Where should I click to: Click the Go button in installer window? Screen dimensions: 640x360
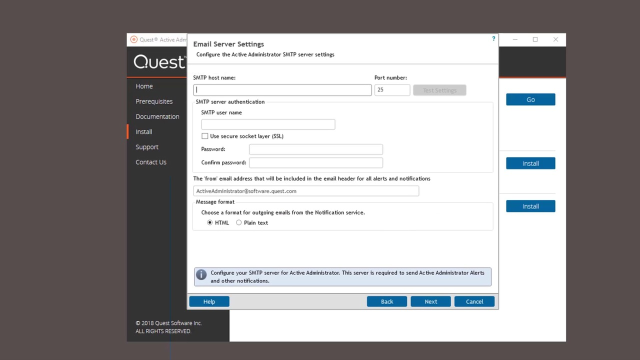coord(530,100)
